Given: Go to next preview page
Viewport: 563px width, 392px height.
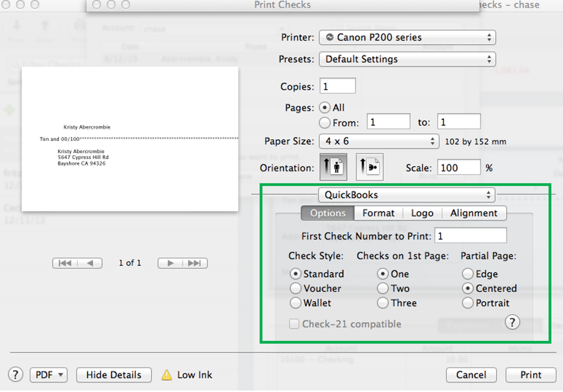Looking at the screenshot, I should point(170,263).
